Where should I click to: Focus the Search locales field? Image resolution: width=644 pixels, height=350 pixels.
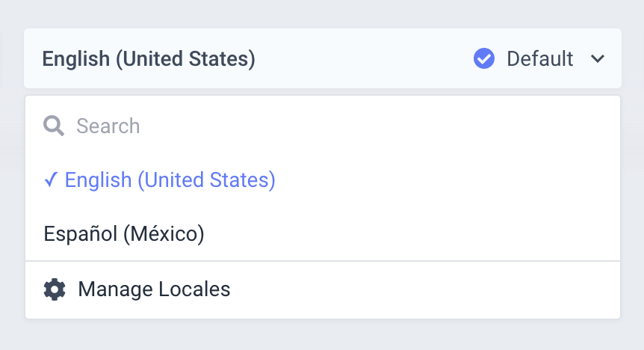pos(323,126)
